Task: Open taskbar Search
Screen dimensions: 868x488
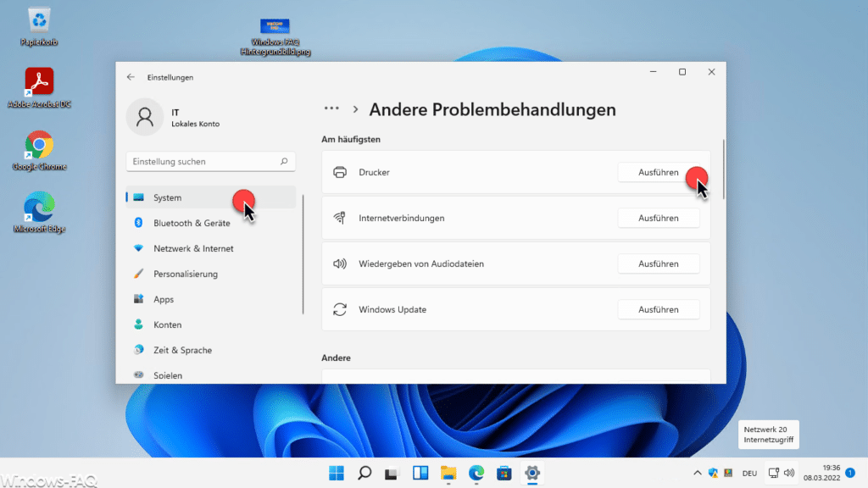Action: tap(364, 473)
